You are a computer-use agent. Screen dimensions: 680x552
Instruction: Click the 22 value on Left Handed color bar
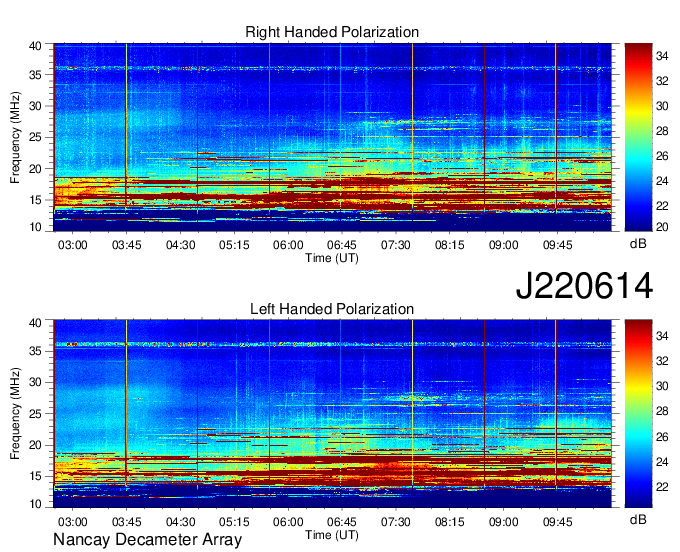point(662,487)
